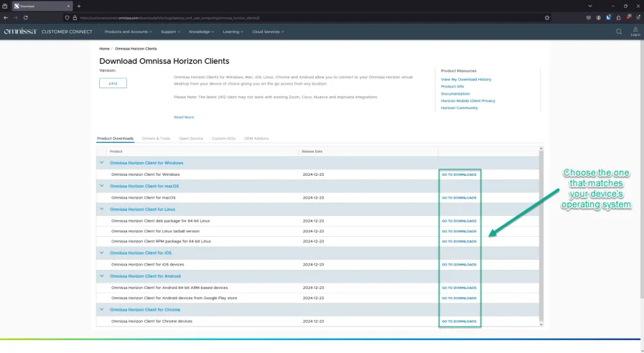Click the Log In user icon
644x353 pixels.
point(635,32)
